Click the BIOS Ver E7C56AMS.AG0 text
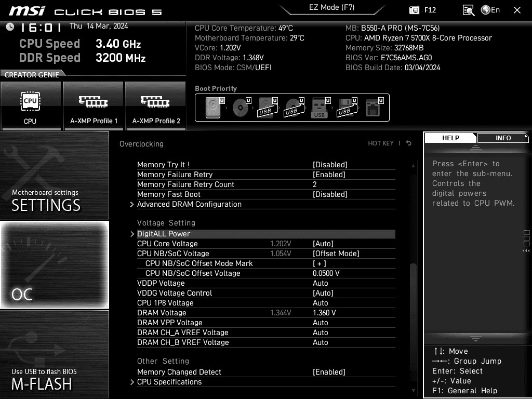 tap(389, 58)
